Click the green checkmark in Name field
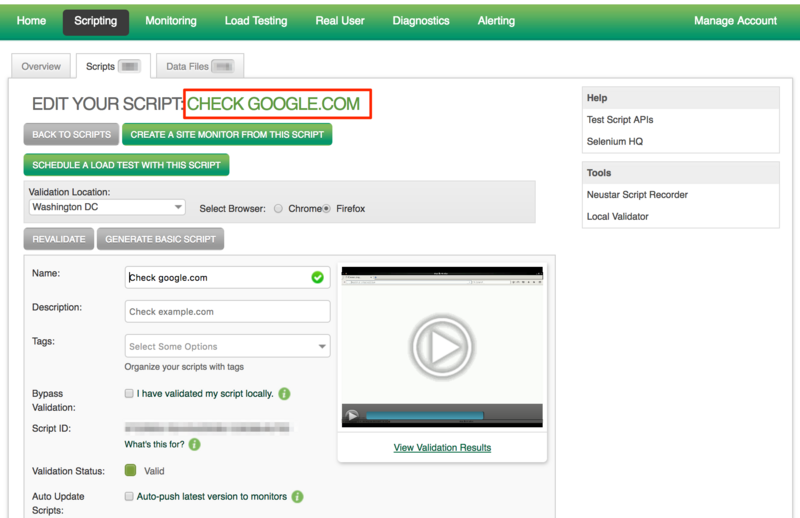 point(317,277)
